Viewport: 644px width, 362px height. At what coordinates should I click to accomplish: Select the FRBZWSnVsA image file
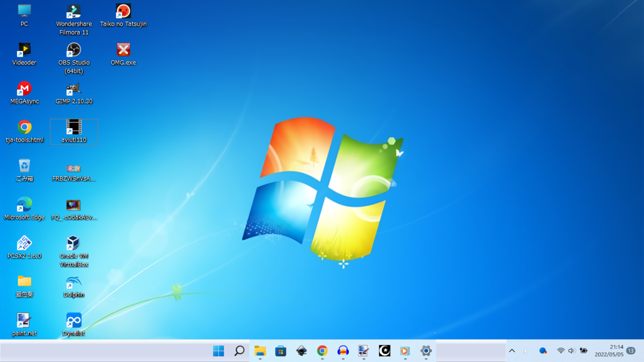coord(74,172)
